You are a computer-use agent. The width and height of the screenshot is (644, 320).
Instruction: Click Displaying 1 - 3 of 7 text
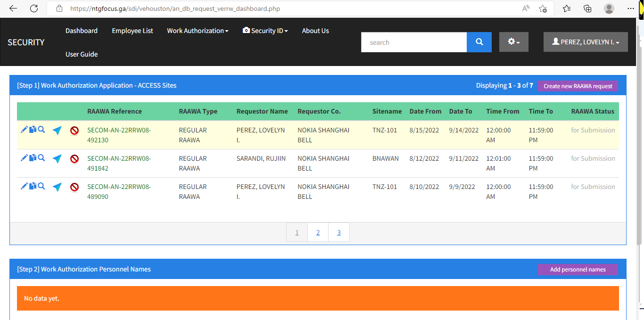(x=504, y=85)
